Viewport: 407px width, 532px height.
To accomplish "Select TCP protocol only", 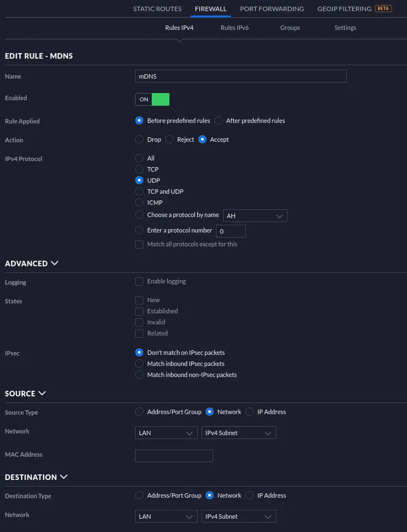I will pyautogui.click(x=139, y=169).
